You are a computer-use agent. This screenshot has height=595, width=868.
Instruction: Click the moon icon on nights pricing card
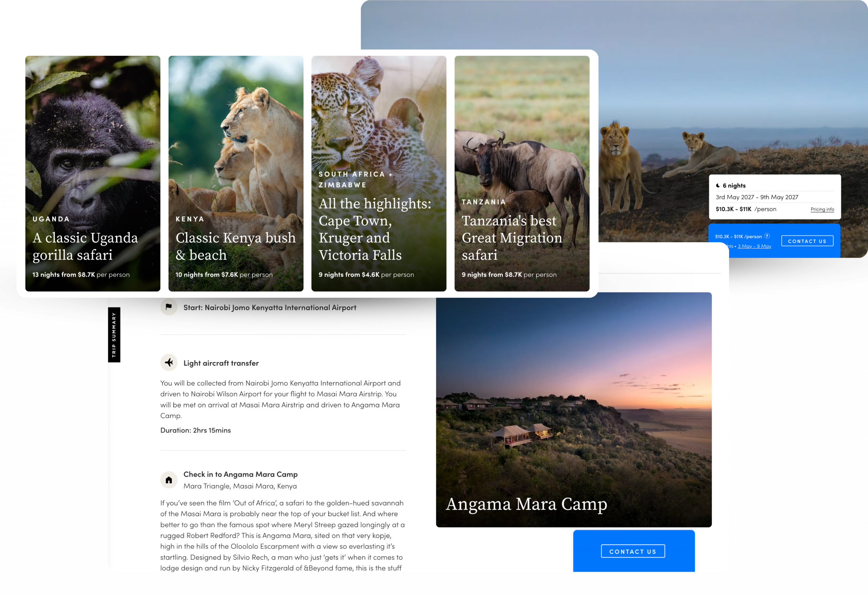point(719,185)
